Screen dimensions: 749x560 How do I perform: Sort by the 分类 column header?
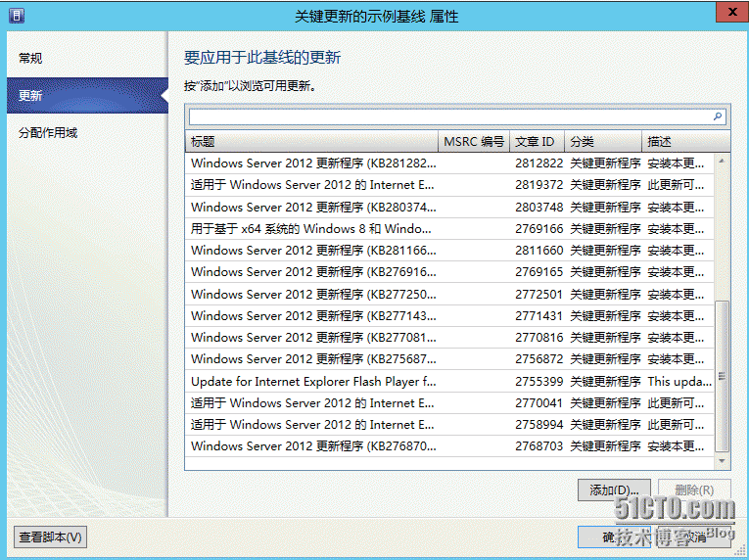click(603, 141)
